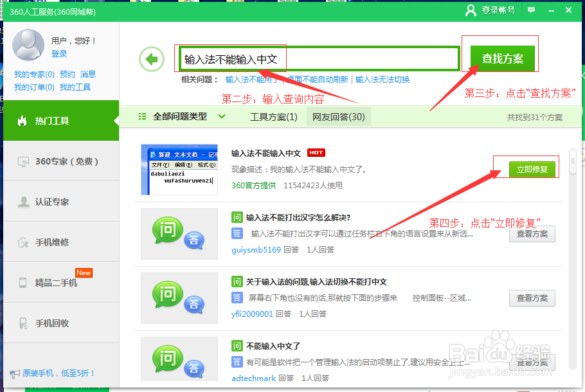Screen dimensions: 585x392
Task: Click username guiysmb5169
Action: point(256,249)
